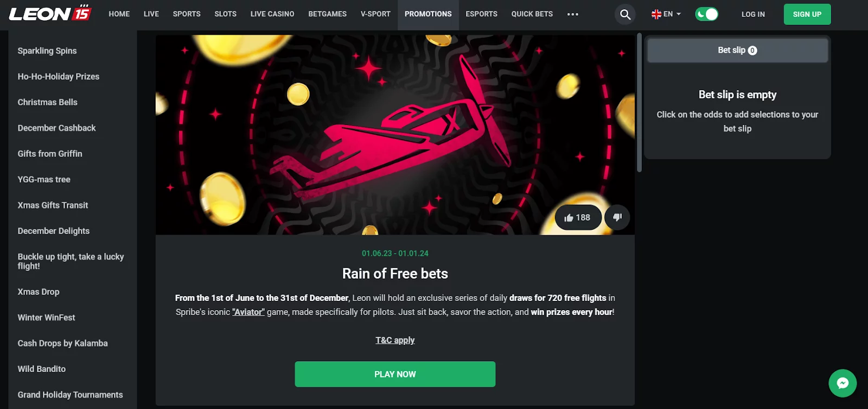
Task: Dislike the promotion with thumbs-down
Action: (x=617, y=217)
